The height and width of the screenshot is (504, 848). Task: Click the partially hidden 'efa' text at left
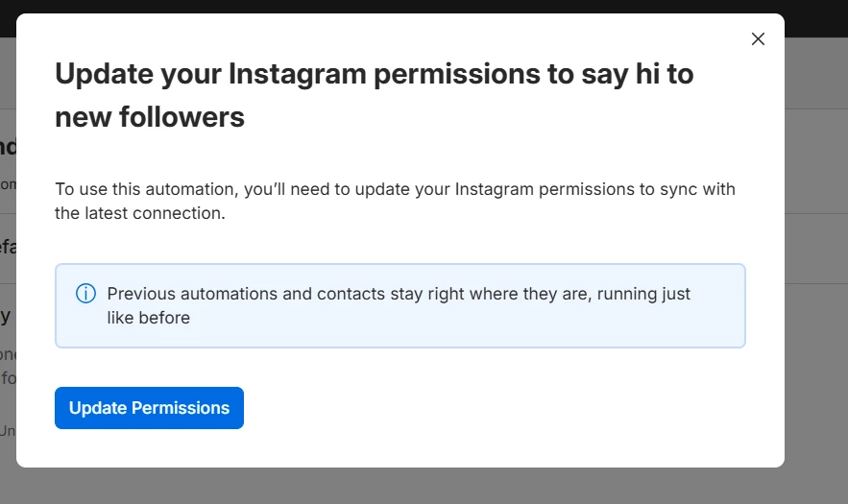pos(8,247)
